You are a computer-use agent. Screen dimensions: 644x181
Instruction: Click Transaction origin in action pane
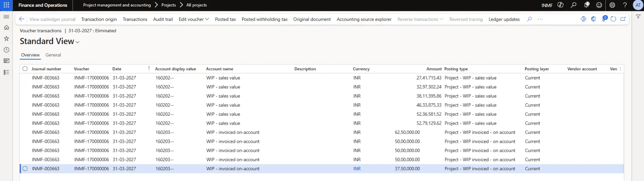[99, 19]
